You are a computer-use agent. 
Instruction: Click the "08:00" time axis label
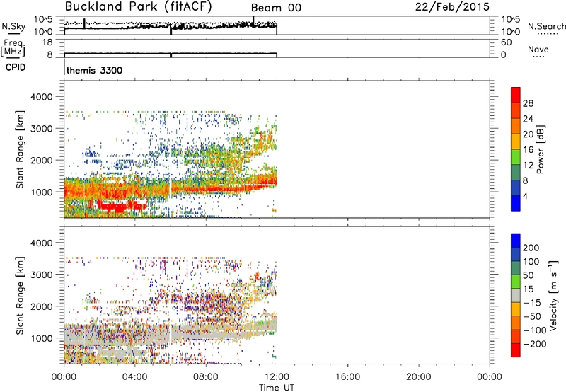click(206, 377)
